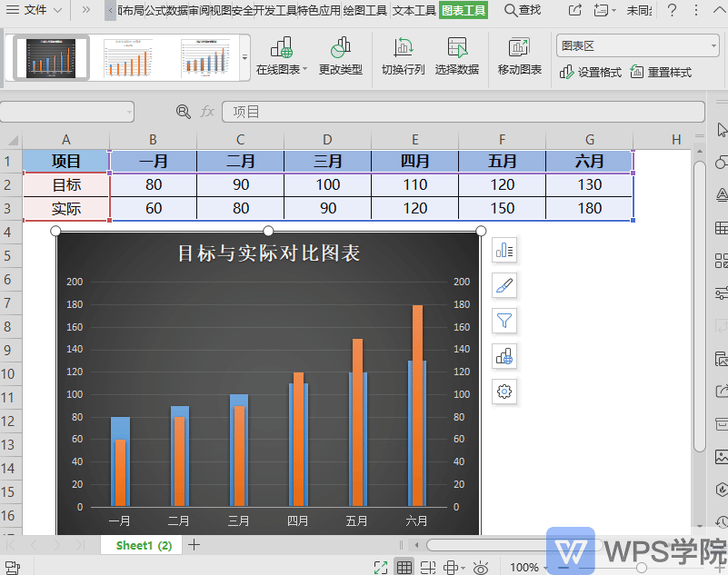Expand the dropdown arrow beside 文件
728x575 pixels.
coord(58,10)
